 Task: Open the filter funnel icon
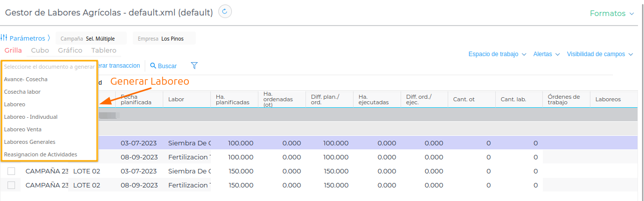194,66
